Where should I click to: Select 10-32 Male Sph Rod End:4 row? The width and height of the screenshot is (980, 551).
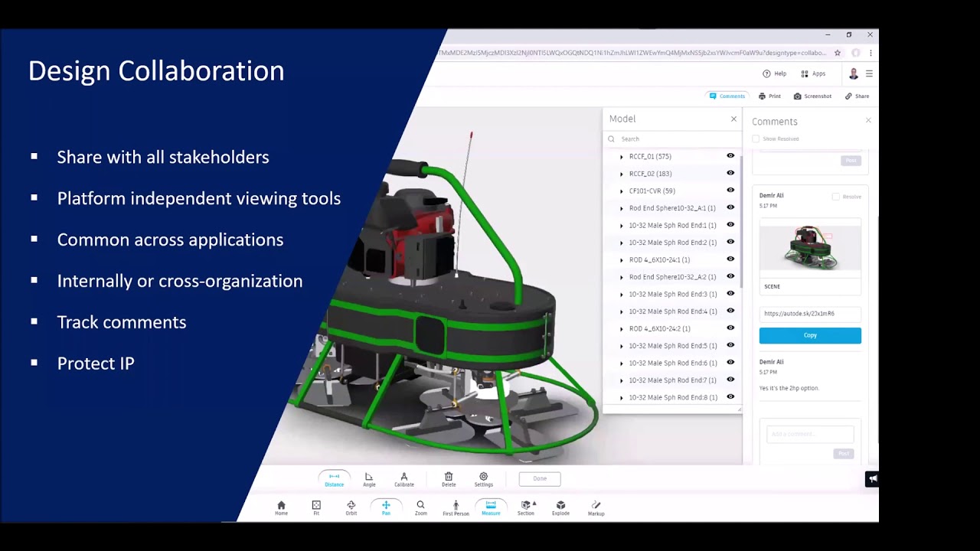point(672,311)
